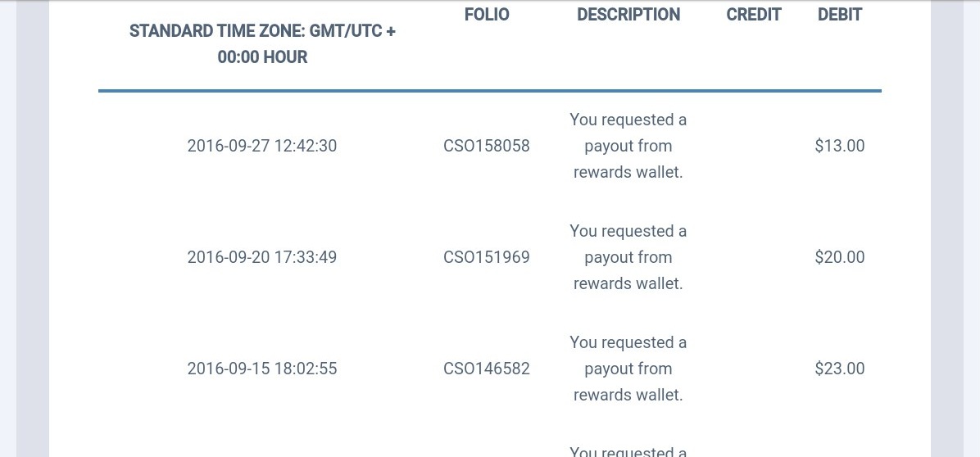Click the description in the CSO151969 row
The image size is (980, 457).
coord(628,257)
